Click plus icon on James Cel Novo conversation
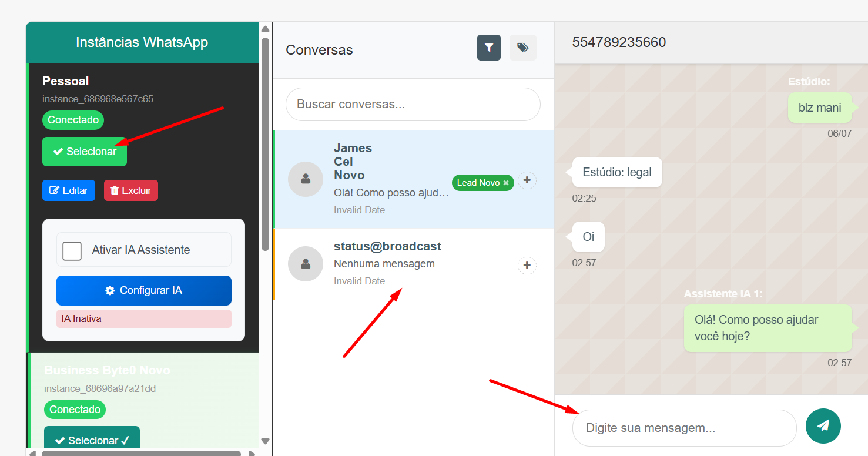 (x=527, y=180)
